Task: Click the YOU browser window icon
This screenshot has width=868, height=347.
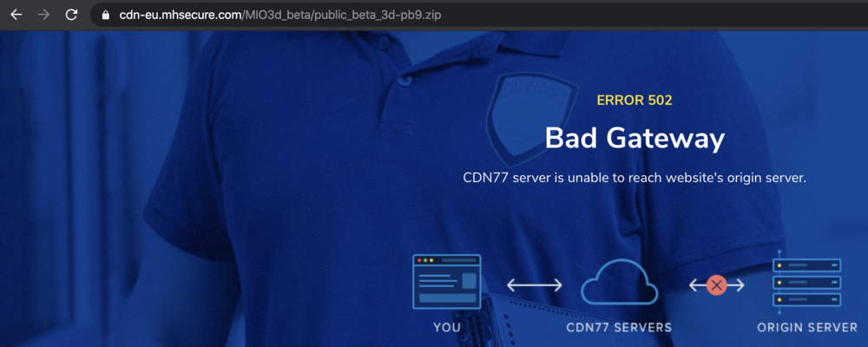Action: point(447,281)
